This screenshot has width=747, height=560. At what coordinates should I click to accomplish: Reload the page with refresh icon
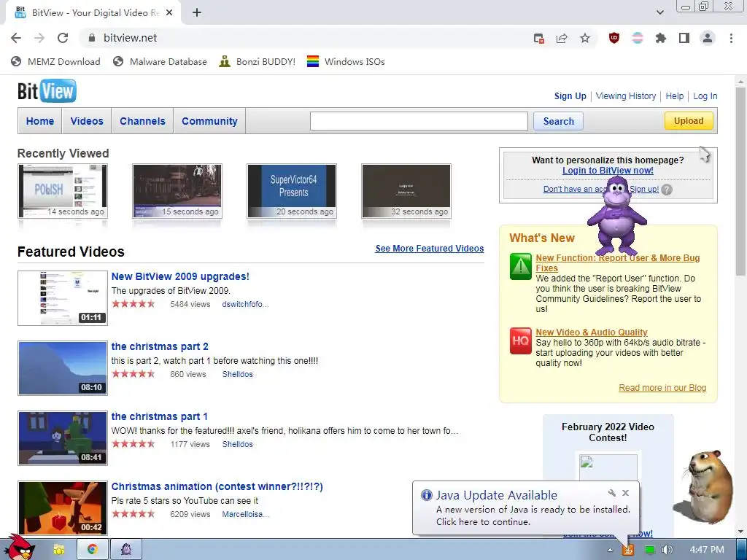[x=63, y=38]
